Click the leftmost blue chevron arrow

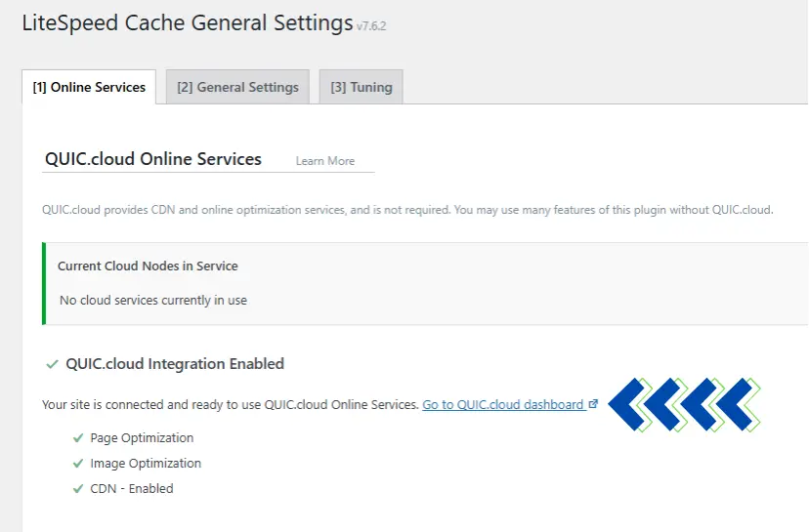point(630,404)
